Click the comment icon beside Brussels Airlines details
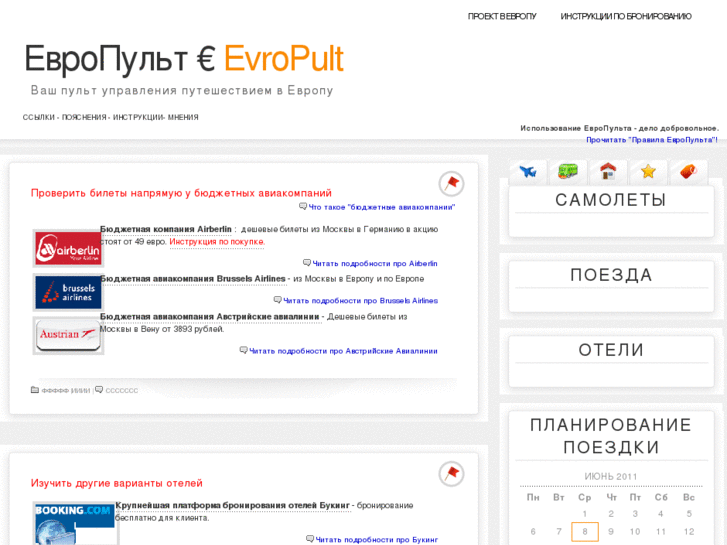The width and height of the screenshot is (727, 545). (277, 300)
